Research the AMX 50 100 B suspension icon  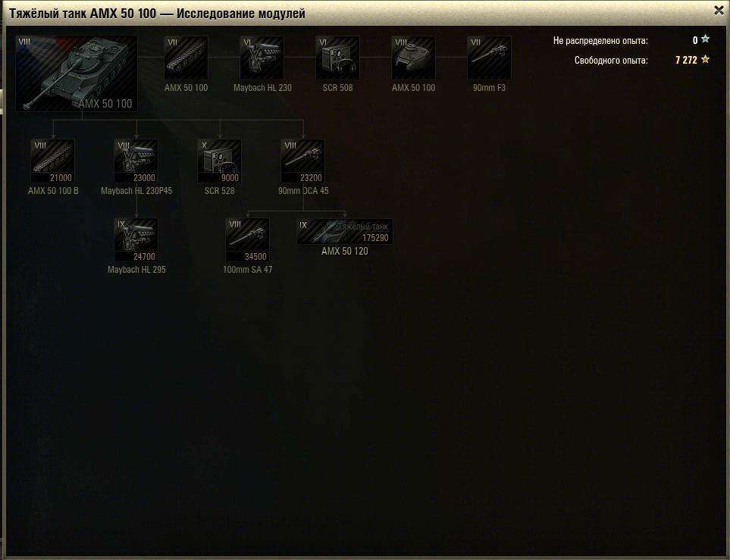tap(52, 161)
